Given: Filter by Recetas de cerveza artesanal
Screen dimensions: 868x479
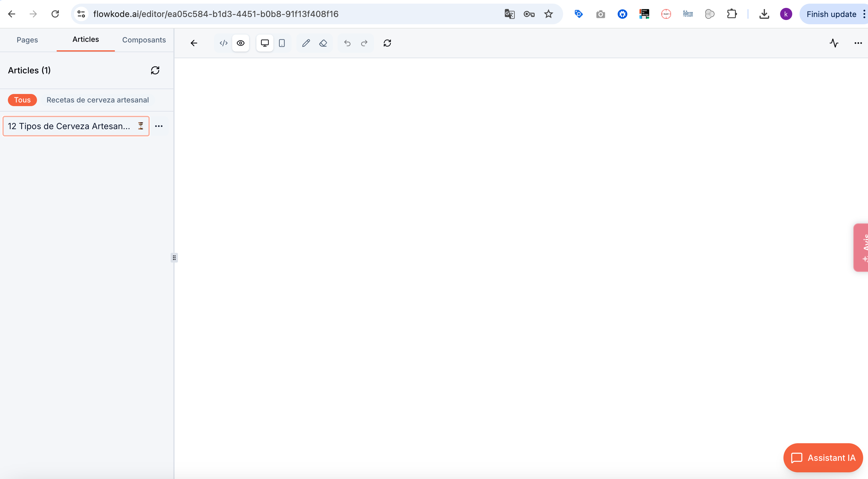Looking at the screenshot, I should [98, 100].
